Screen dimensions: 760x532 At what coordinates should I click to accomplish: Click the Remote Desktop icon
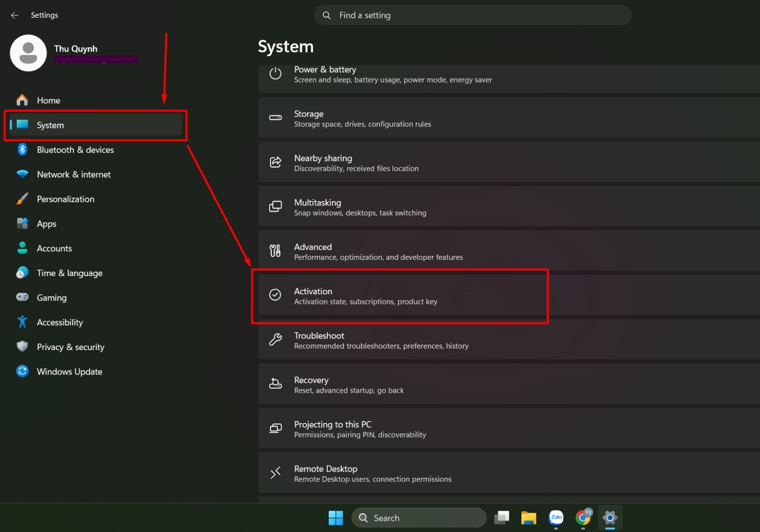click(276, 473)
